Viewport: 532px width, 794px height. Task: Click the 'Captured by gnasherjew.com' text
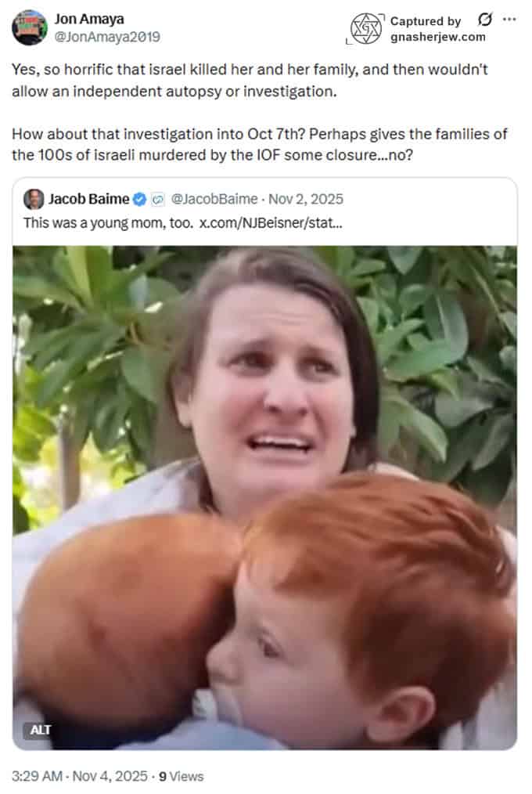pyautogui.click(x=438, y=29)
